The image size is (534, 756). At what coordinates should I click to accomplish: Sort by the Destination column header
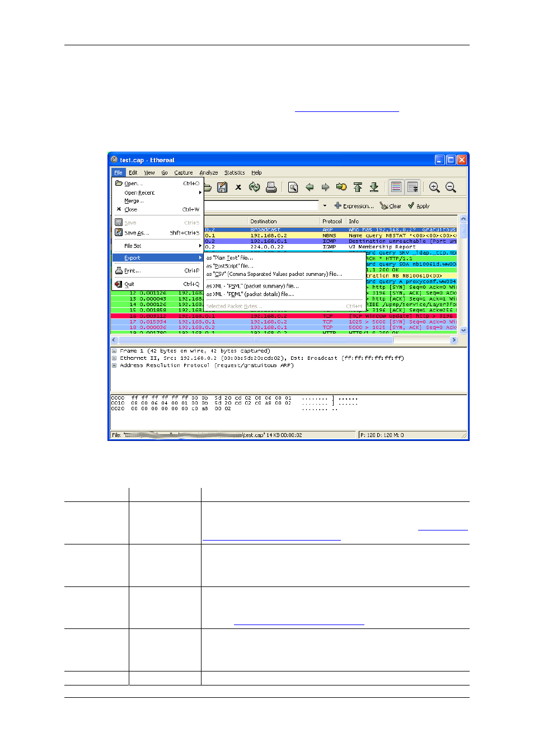(284, 222)
